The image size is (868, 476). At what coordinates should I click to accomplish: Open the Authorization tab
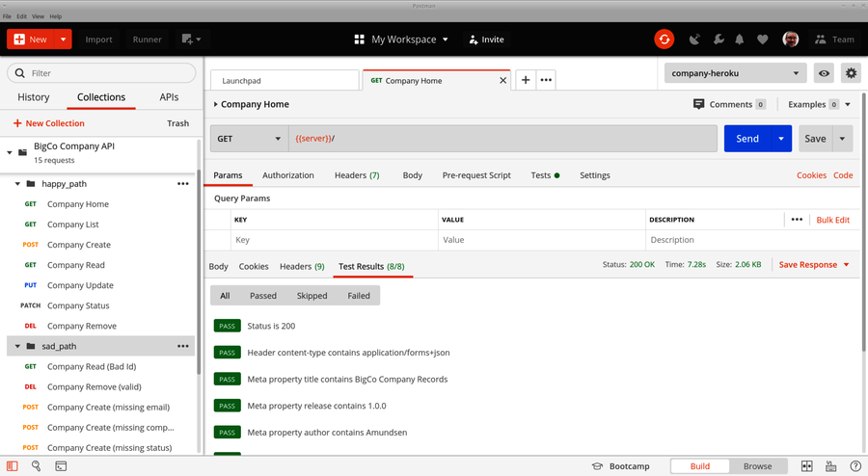coord(287,175)
